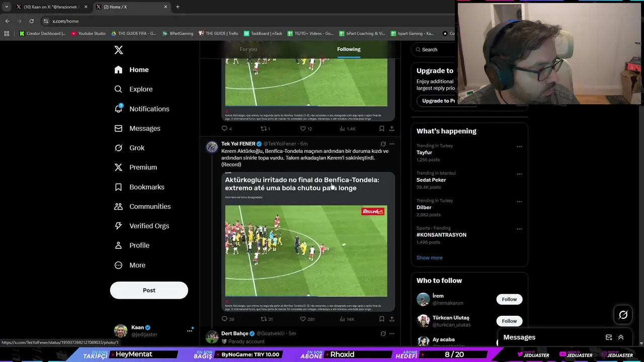Viewport: 644px width, 362px height.
Task: Reply to the top post with 4 replies
Action: [227, 129]
